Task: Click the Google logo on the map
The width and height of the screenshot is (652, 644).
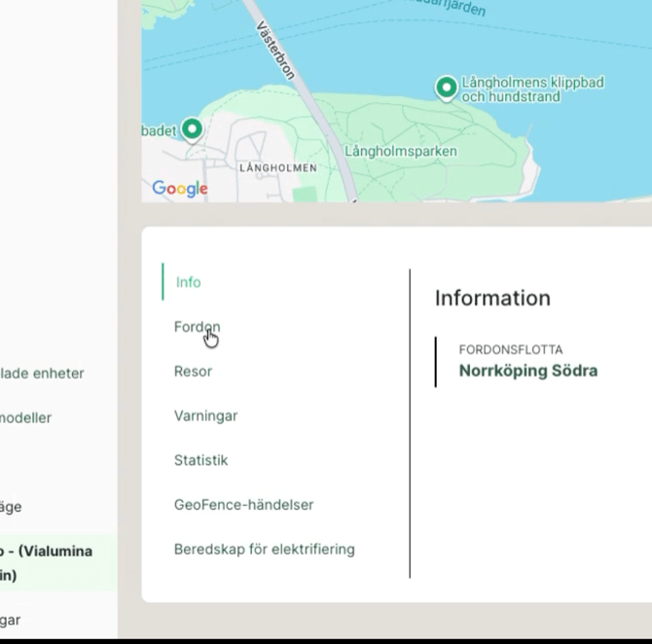Action: [x=180, y=189]
